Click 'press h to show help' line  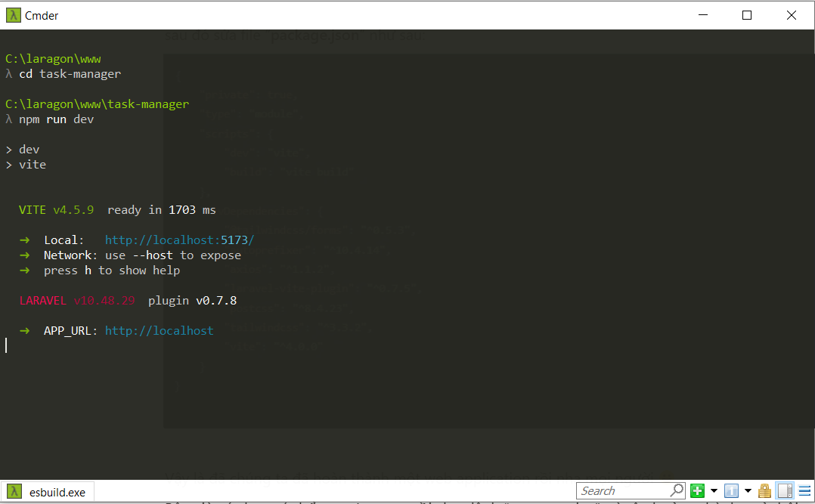tap(112, 271)
